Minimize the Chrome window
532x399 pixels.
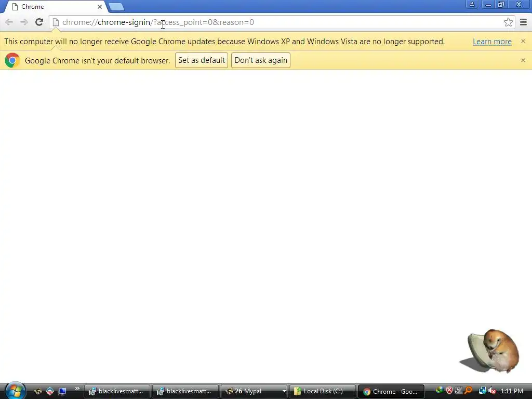click(488, 4)
